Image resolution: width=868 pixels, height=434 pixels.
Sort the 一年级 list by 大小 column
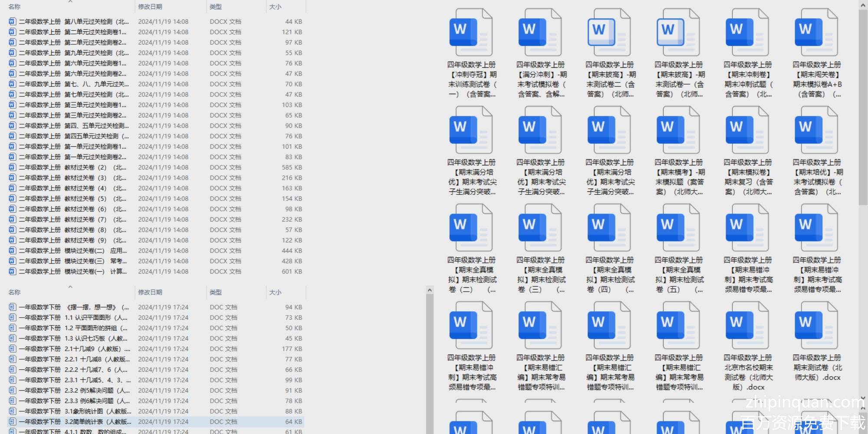[275, 293]
